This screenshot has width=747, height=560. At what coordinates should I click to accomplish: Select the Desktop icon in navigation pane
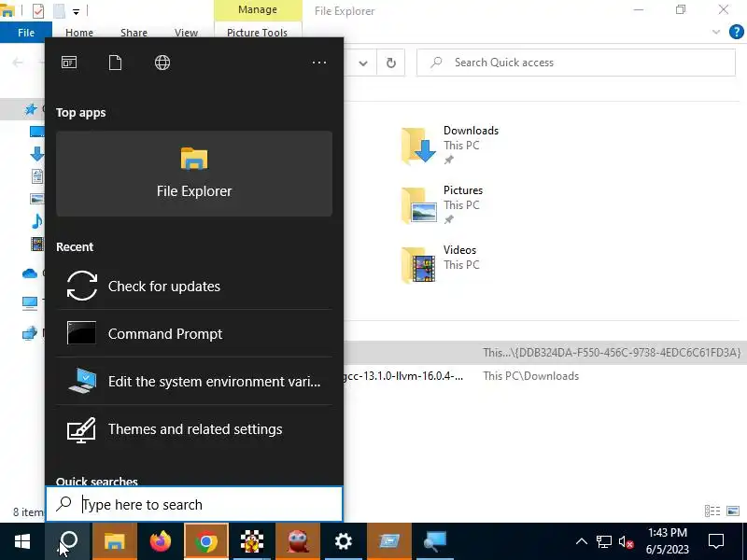coord(37,132)
